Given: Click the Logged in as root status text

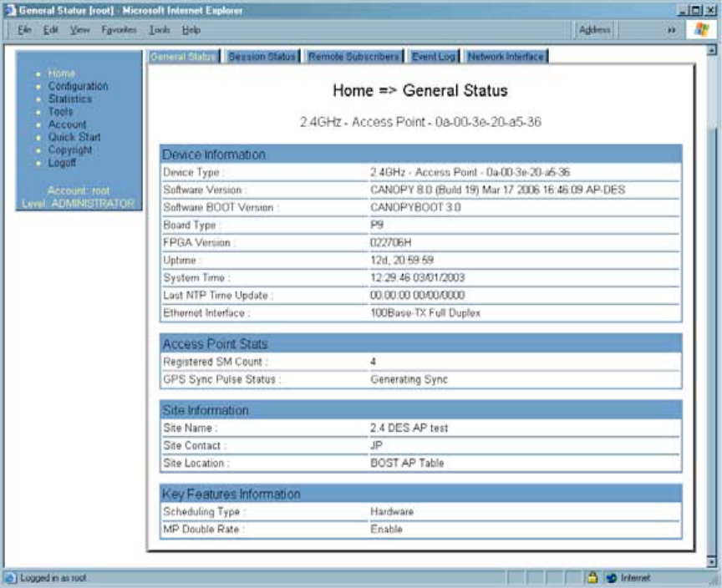Looking at the screenshot, I should pos(53,578).
